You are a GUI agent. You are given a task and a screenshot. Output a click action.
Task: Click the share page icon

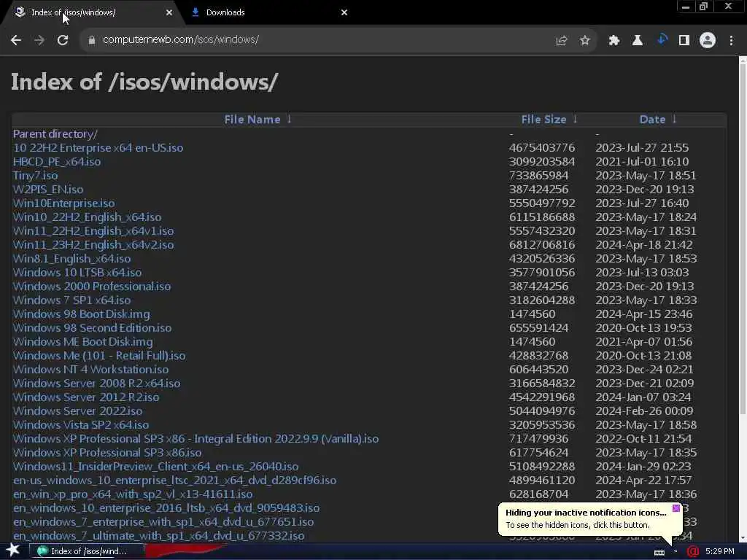tap(561, 41)
